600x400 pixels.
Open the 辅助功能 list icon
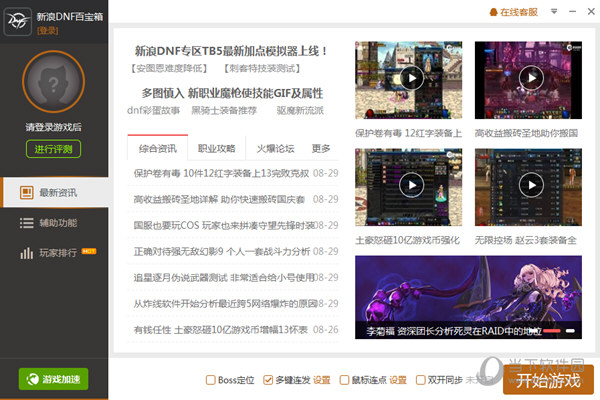point(26,223)
